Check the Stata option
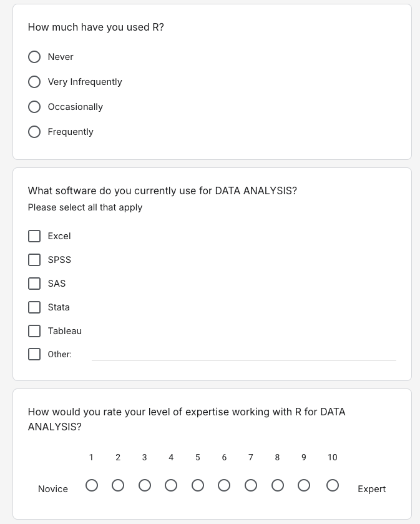The image size is (420, 524). (x=34, y=307)
